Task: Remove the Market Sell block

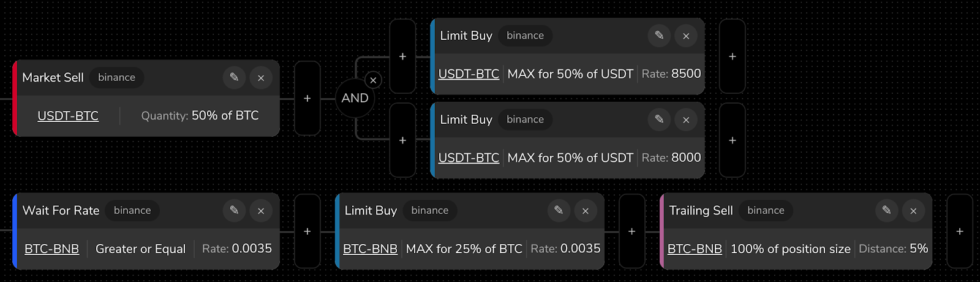Action: click(x=261, y=77)
